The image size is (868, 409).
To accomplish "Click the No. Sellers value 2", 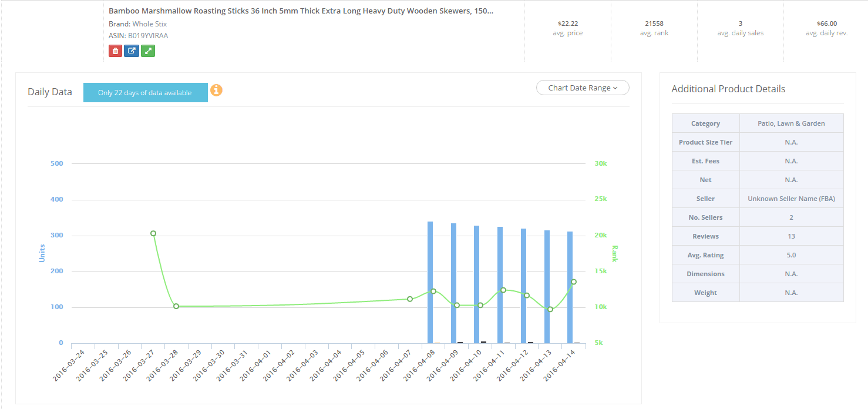I will 791,217.
